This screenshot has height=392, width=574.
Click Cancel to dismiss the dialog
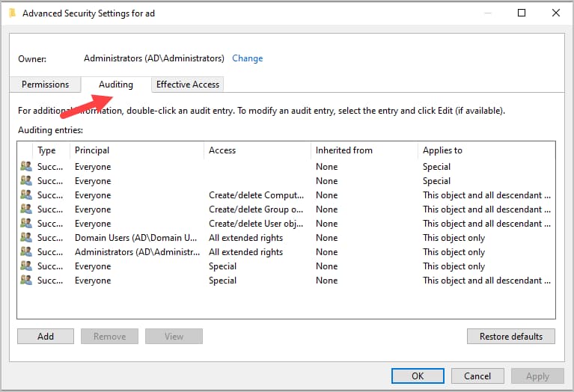pos(477,376)
